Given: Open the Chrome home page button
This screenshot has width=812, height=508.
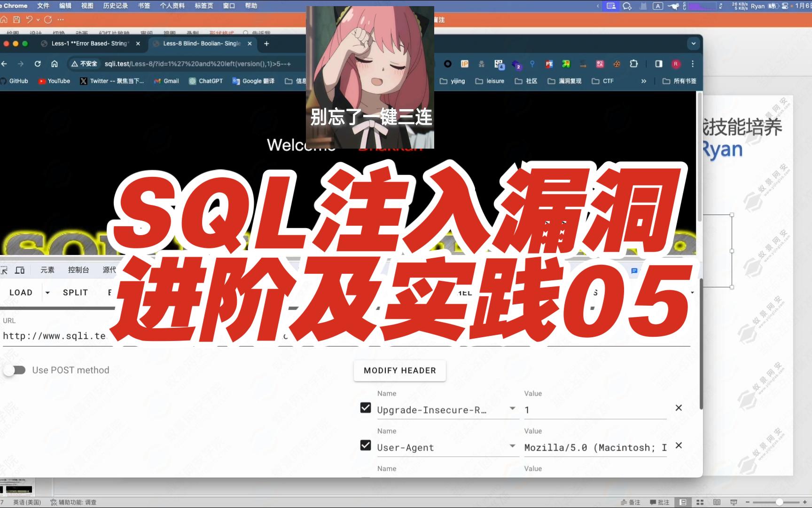Looking at the screenshot, I should click(55, 64).
